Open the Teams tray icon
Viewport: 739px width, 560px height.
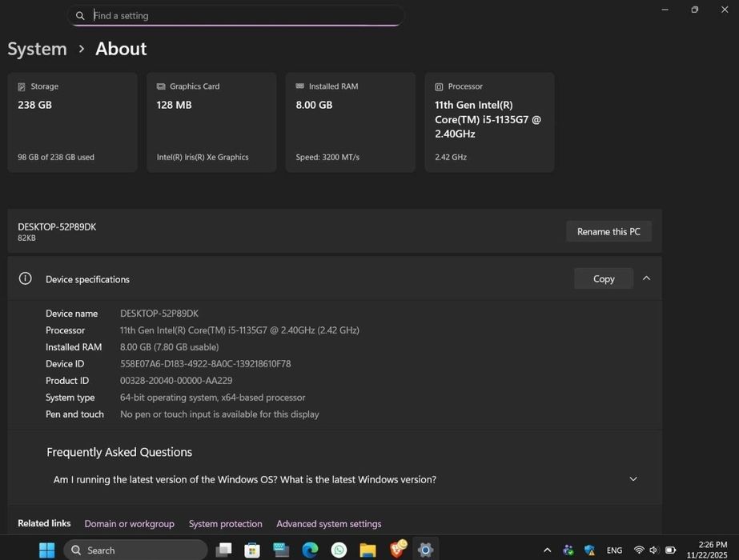tap(568, 550)
